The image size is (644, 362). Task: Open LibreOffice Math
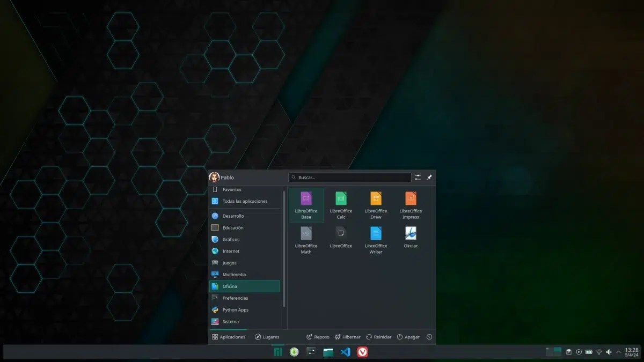305,239
